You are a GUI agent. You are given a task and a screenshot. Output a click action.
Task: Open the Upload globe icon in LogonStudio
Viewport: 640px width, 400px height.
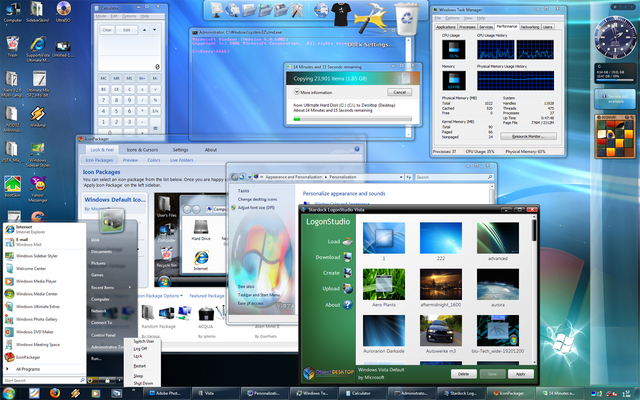pos(347,289)
